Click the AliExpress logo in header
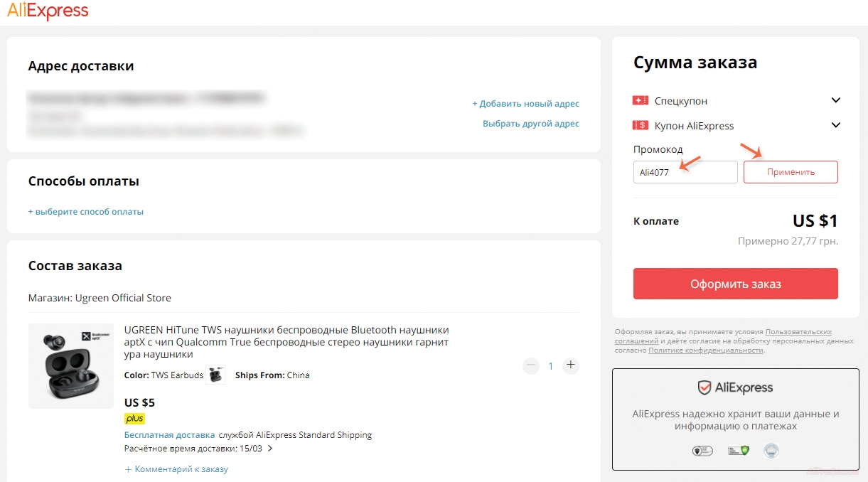Screen dimensions: 868x482 (48, 11)
